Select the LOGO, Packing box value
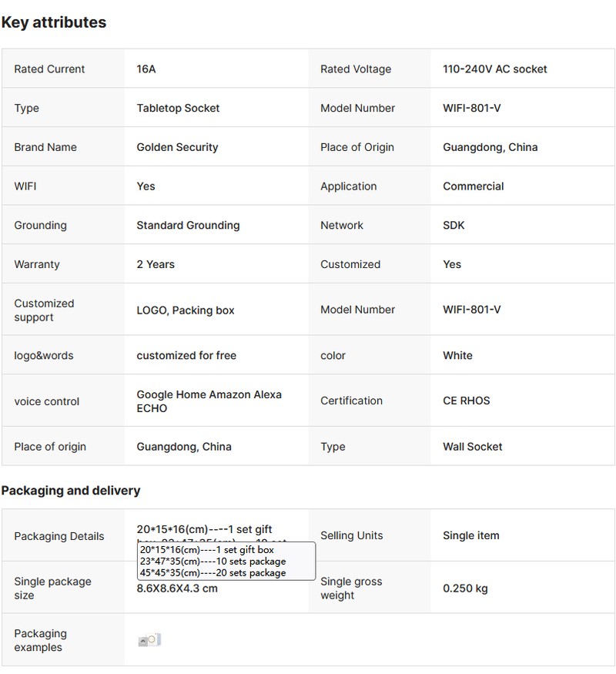616x674 pixels. point(185,310)
